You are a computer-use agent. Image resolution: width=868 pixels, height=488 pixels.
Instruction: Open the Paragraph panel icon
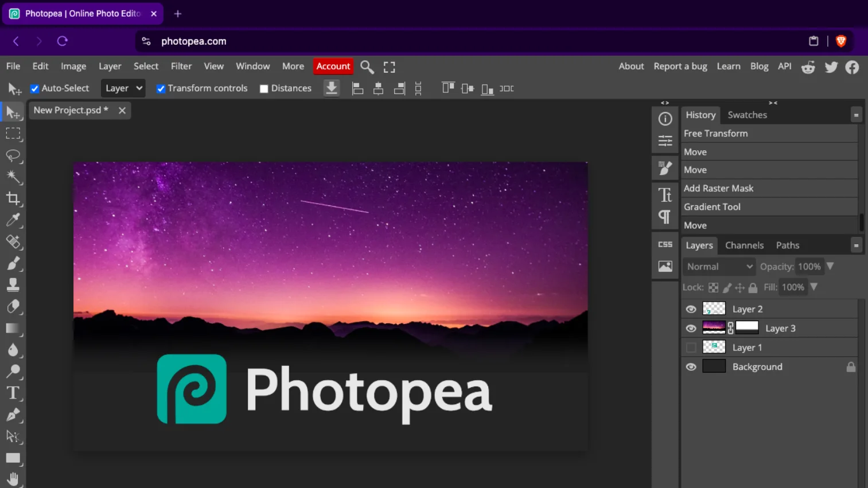pos(665,217)
